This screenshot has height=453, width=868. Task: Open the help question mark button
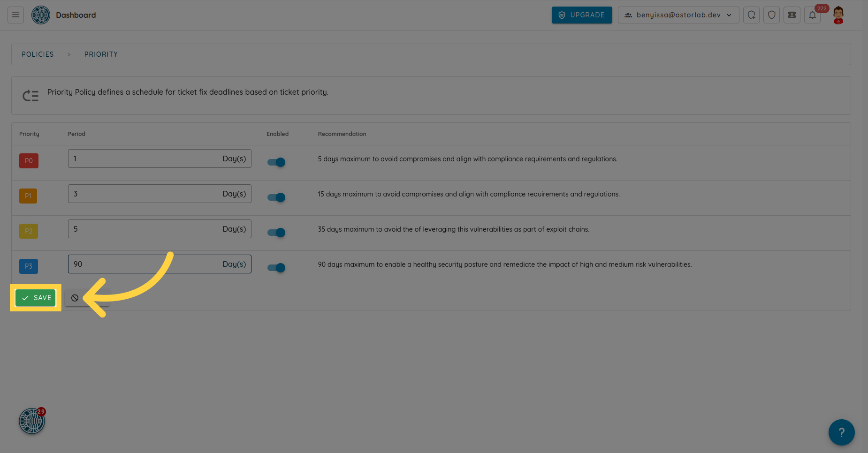point(841,432)
